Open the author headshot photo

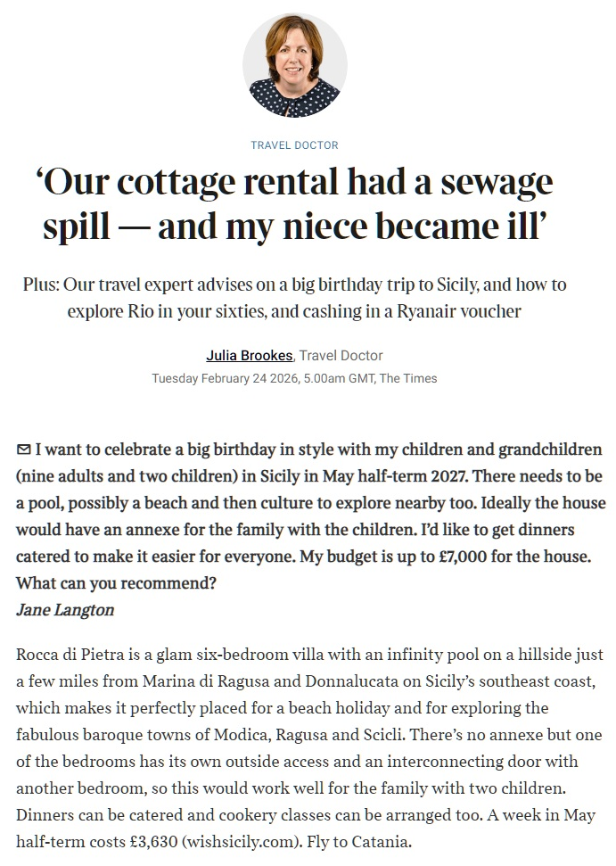294,65
